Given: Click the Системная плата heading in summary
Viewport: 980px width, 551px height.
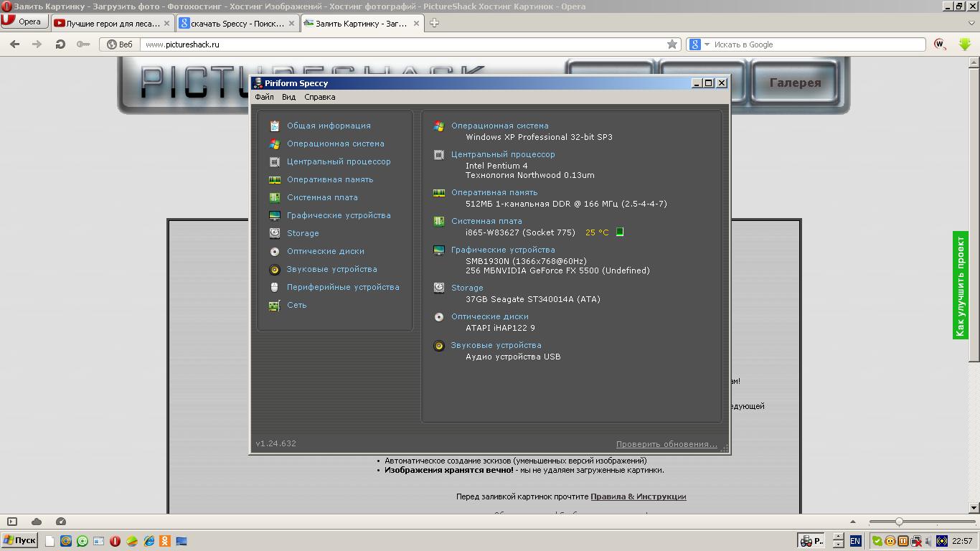Looking at the screenshot, I should [x=486, y=221].
